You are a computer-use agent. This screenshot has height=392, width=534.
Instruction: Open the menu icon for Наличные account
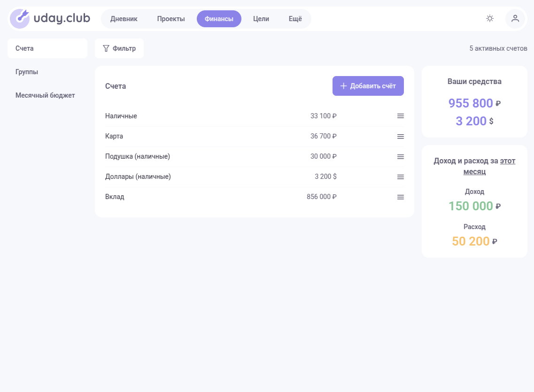(401, 116)
